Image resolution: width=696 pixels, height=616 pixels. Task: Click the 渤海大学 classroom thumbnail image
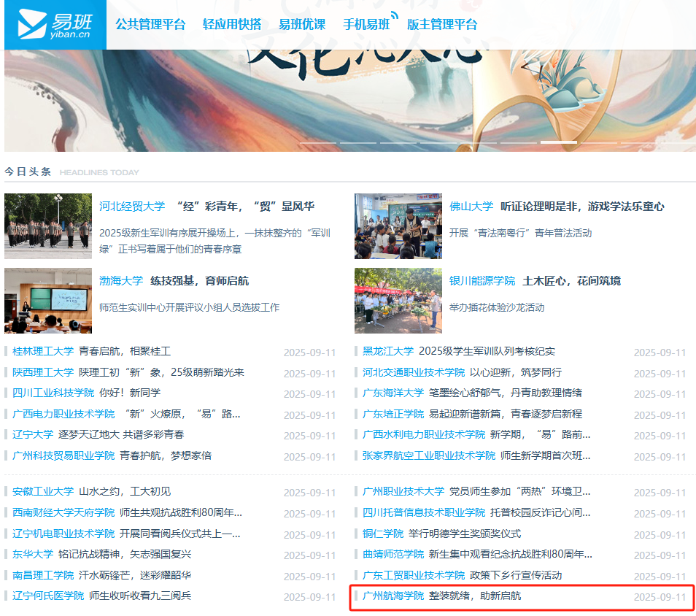(48, 301)
